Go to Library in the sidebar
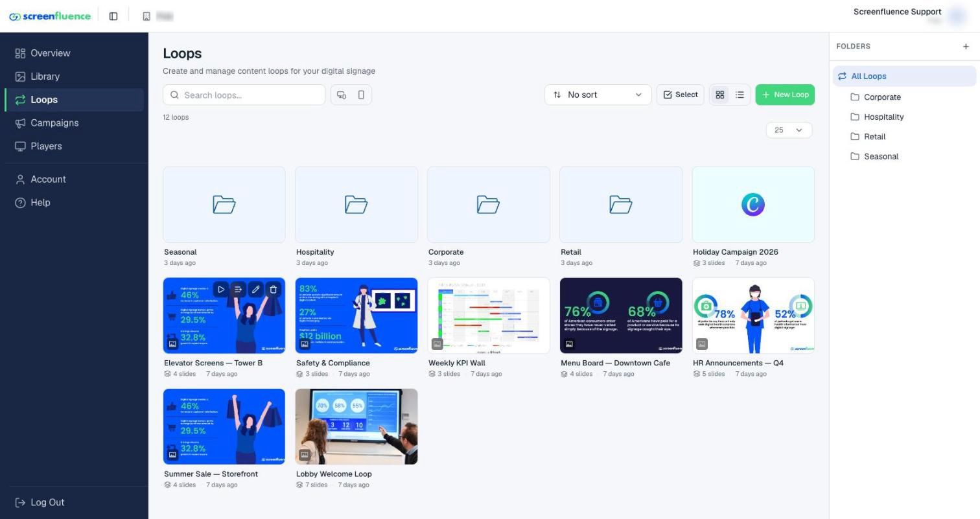This screenshot has width=980, height=519. pos(75,76)
